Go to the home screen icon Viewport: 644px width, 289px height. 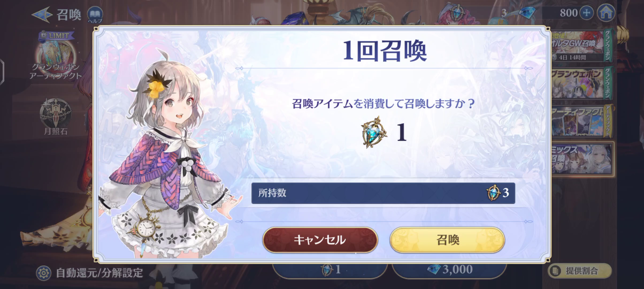606,13
